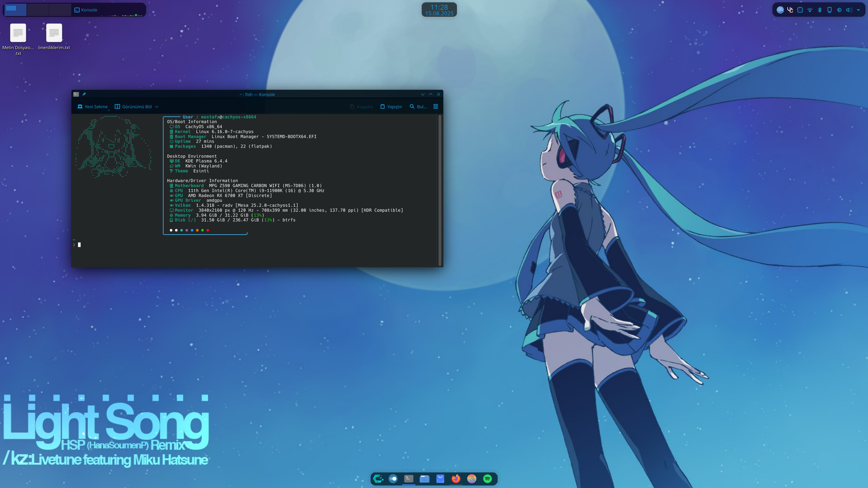The width and height of the screenshot is (868, 488).
Task: Click the 'Esinti' theme name text
Action: pyautogui.click(x=201, y=171)
